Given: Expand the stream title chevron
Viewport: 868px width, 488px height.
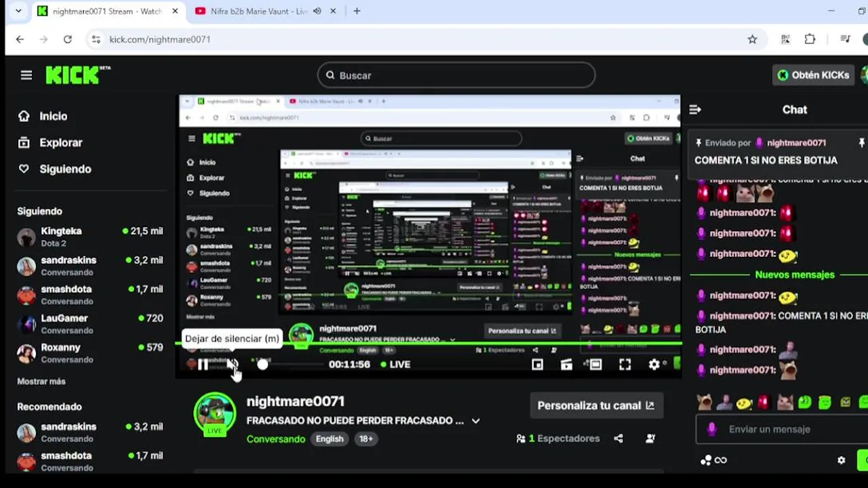Looking at the screenshot, I should 475,421.
